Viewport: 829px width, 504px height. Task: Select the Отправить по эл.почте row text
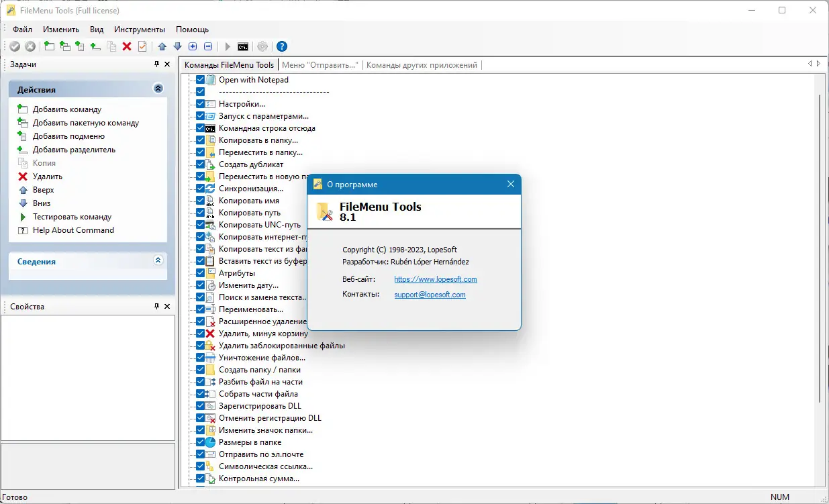coord(261,454)
